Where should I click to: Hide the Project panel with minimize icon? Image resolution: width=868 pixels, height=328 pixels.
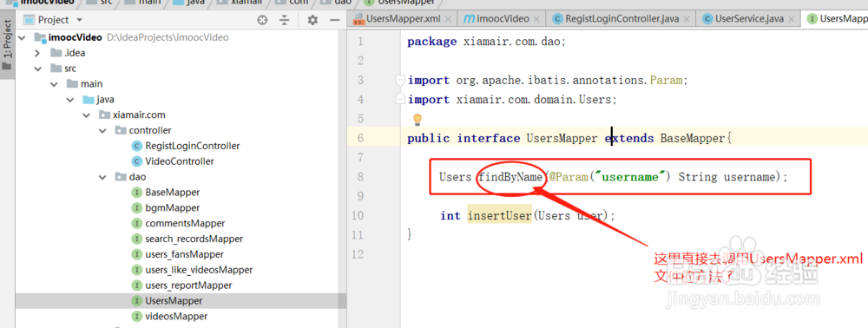[334, 20]
